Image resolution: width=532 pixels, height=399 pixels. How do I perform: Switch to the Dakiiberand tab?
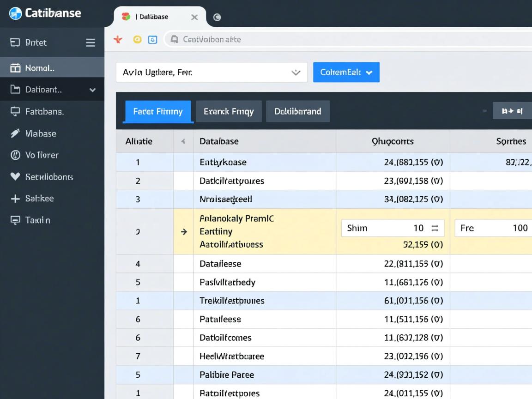tap(297, 111)
